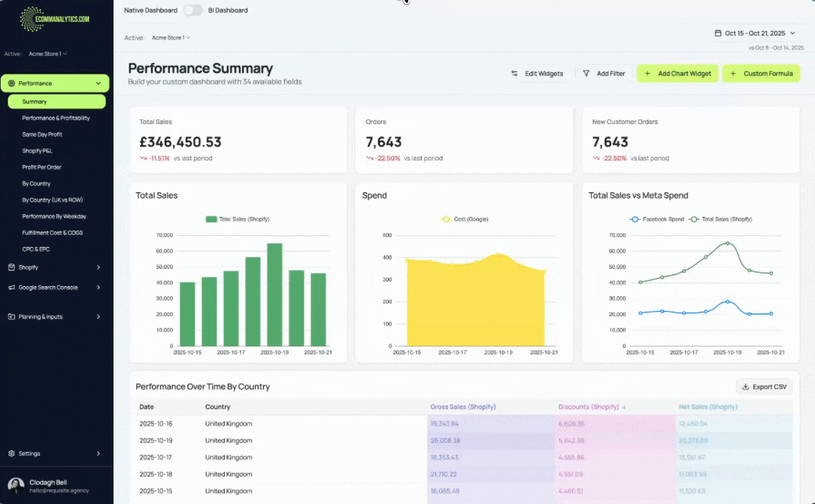Image resolution: width=815 pixels, height=504 pixels.
Task: Click the tallest bar in Total Sales chart
Action: click(274, 295)
